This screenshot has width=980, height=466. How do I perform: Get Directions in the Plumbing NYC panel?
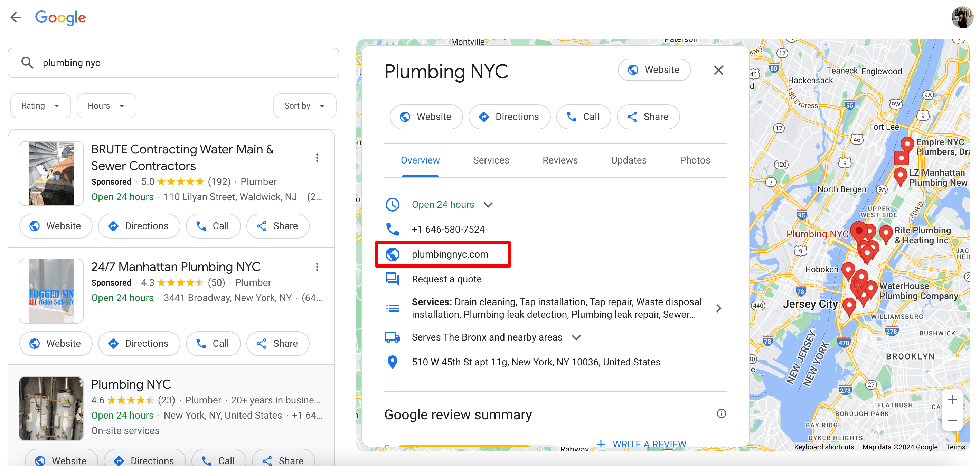tap(509, 117)
